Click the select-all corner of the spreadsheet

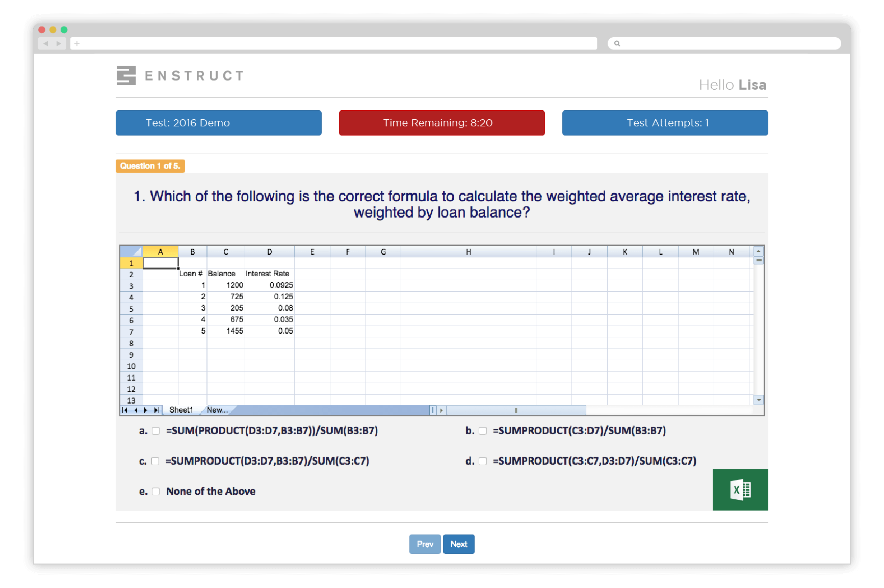[132, 252]
